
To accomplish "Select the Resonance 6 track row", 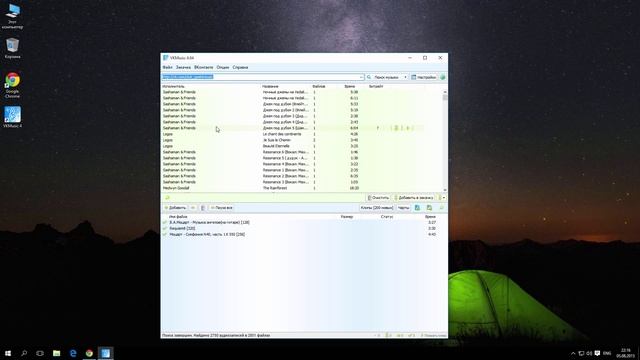I will click(302, 152).
